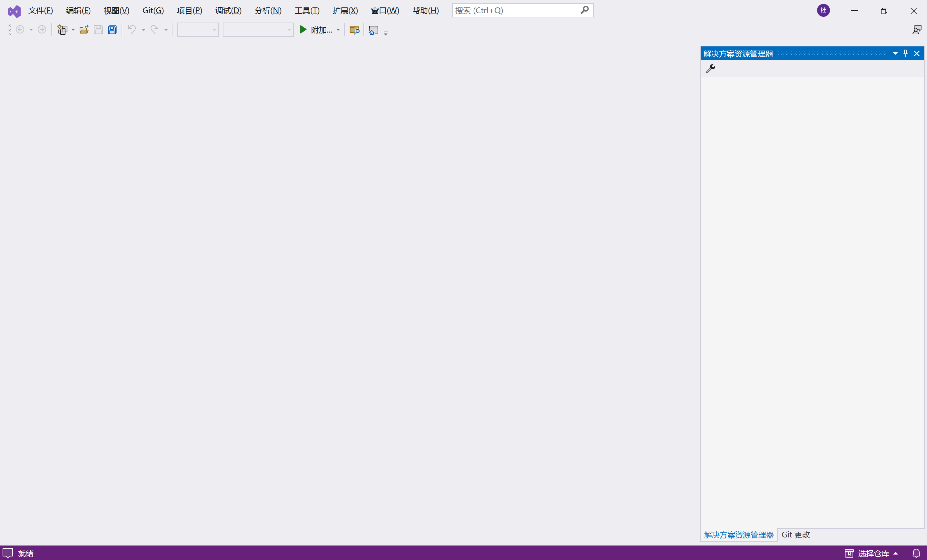Switch to the Git 更改 tab
Viewport: 927px width, 560px height.
pos(796,535)
